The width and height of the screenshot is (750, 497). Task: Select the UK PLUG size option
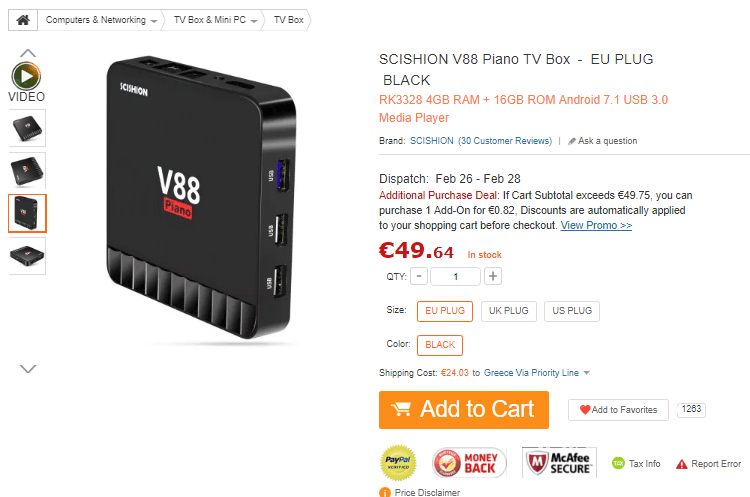coord(509,311)
